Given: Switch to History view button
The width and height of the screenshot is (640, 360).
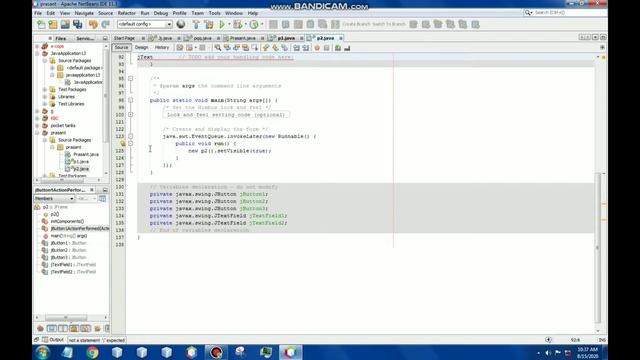Looking at the screenshot, I should [162, 48].
